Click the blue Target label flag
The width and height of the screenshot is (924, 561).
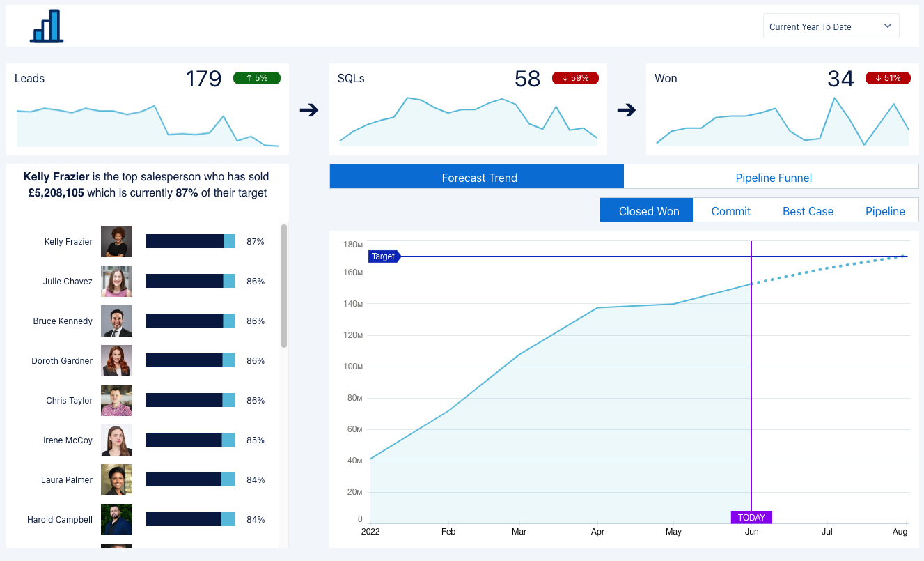pyautogui.click(x=384, y=256)
